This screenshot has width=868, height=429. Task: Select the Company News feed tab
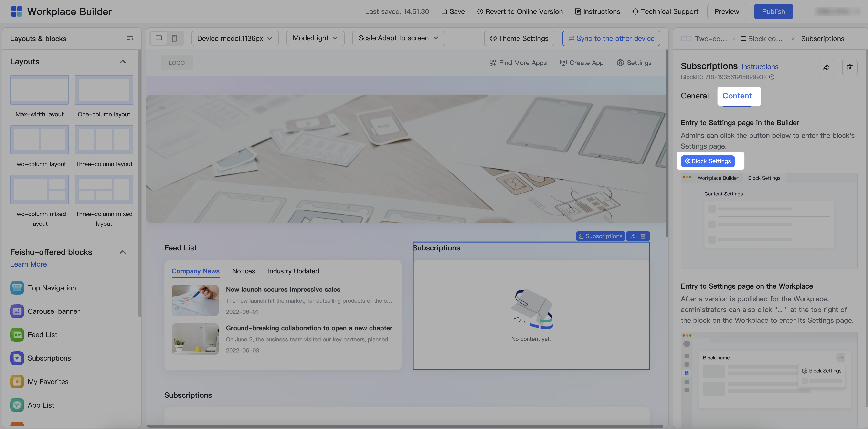click(195, 271)
